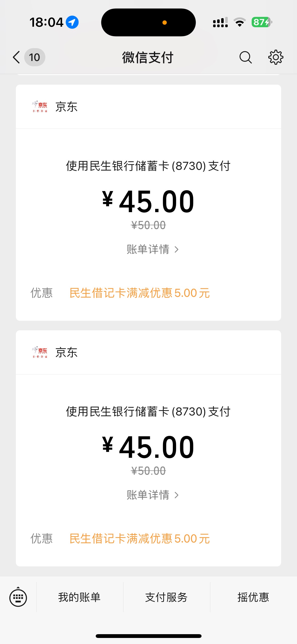Open search with the magnifier icon
The width and height of the screenshot is (297, 644).
pyautogui.click(x=246, y=57)
